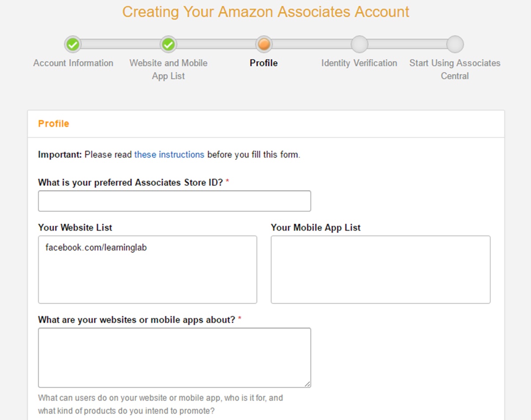Image resolution: width=531 pixels, height=420 pixels.
Task: Select the orange Profile step circle
Action: click(264, 44)
